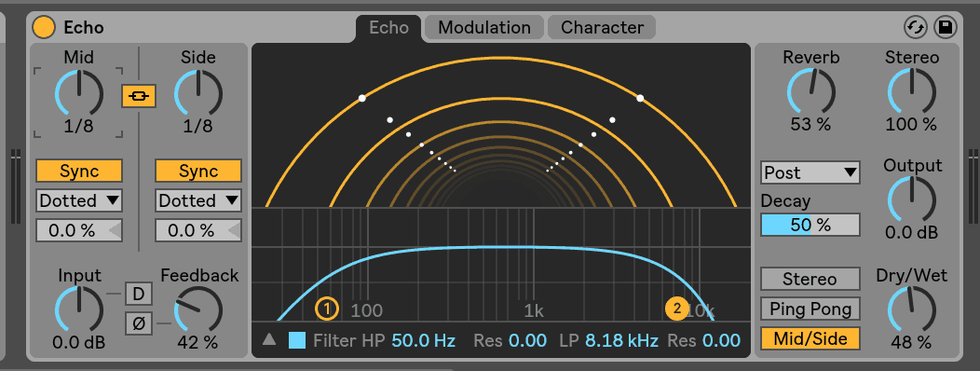Collapse the filter display with the triangle
The image size is (980, 371).
pos(268,339)
